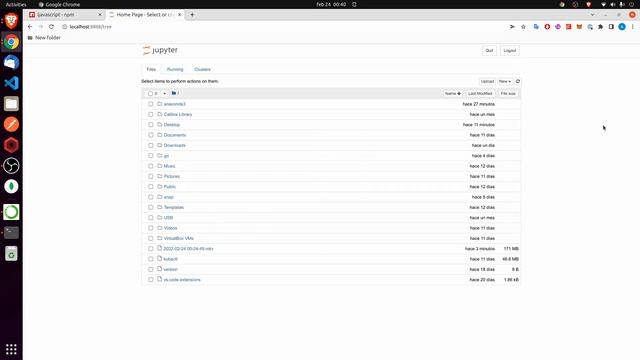Show the applications grid
This screenshot has height=360, width=640.
click(11, 349)
